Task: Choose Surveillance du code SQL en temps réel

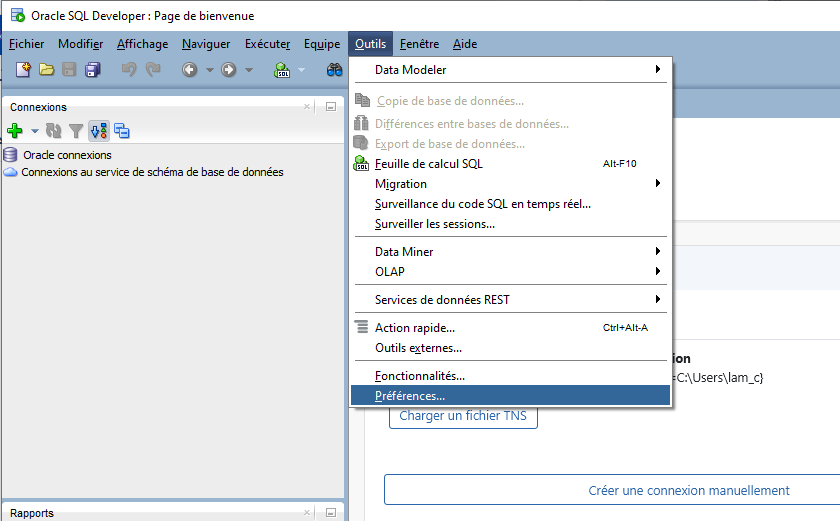Action: [x=511, y=204]
